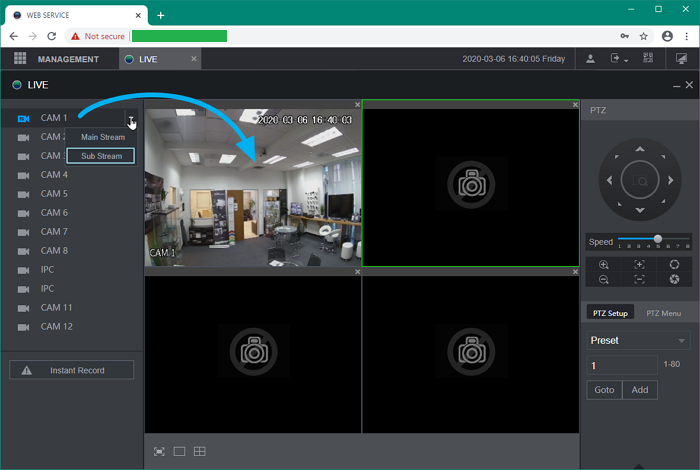
Task: Open the QR code icon in header
Action: [648, 59]
